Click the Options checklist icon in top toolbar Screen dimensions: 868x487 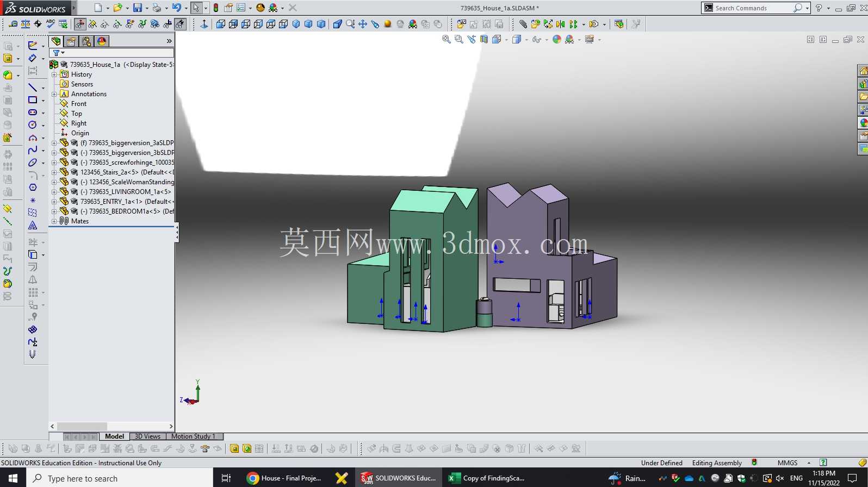click(240, 8)
